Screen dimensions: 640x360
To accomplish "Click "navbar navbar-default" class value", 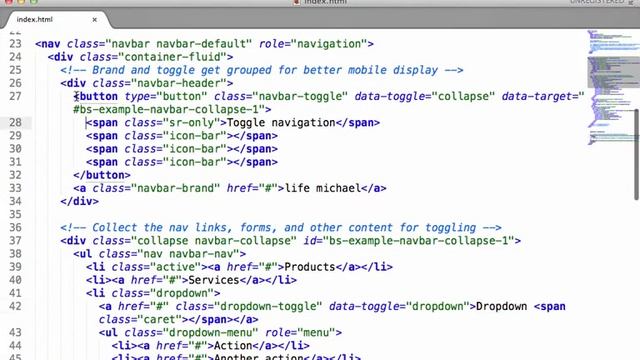I will click(179, 44).
